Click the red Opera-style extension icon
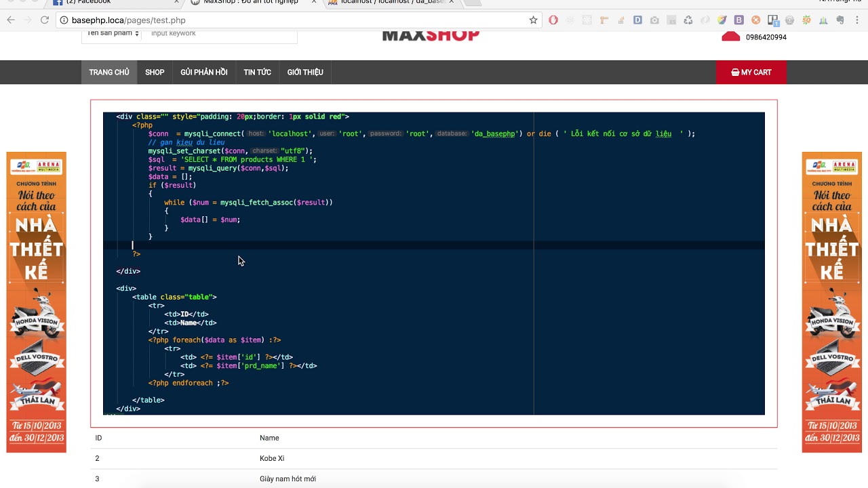Image resolution: width=868 pixels, height=488 pixels. point(553,20)
